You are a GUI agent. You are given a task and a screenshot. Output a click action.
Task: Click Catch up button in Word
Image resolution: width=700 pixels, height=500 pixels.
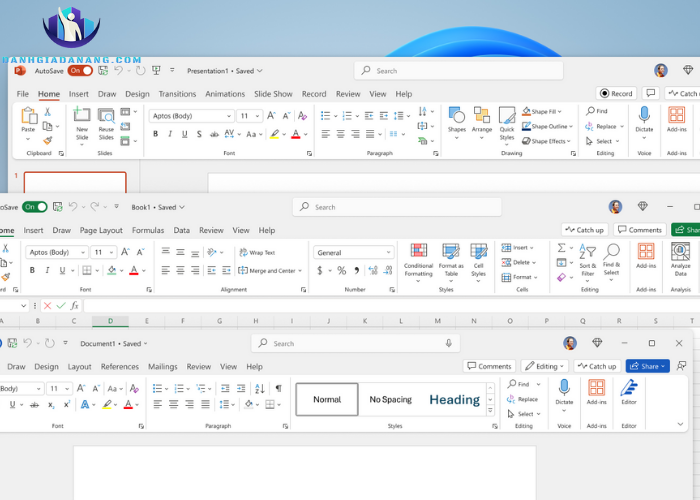pos(597,366)
